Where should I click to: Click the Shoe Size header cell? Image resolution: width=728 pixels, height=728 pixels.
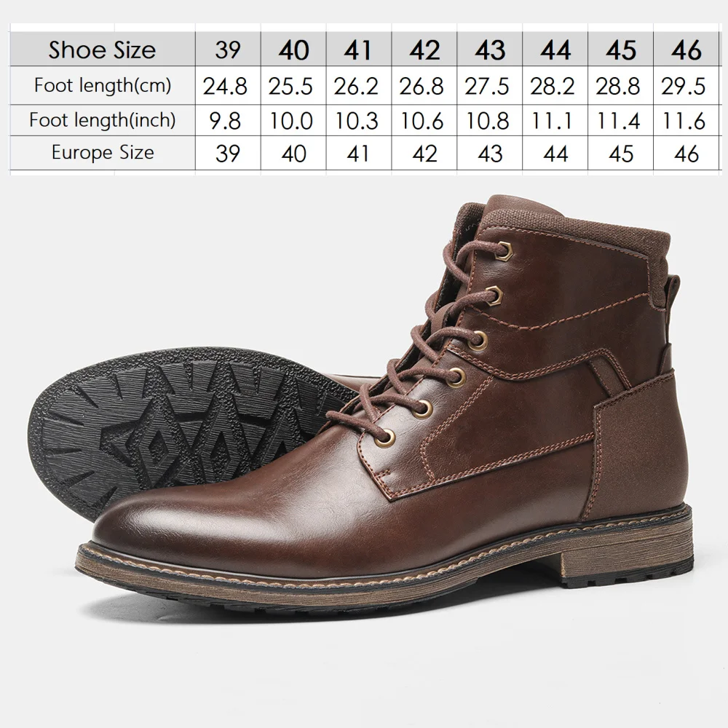point(102,50)
